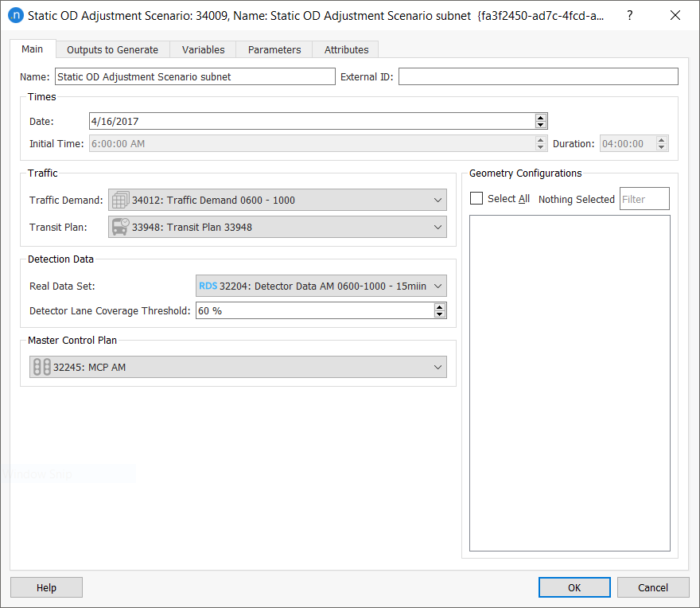Switch to Outputs to Generate tab
This screenshot has height=608, width=700.
(112, 49)
